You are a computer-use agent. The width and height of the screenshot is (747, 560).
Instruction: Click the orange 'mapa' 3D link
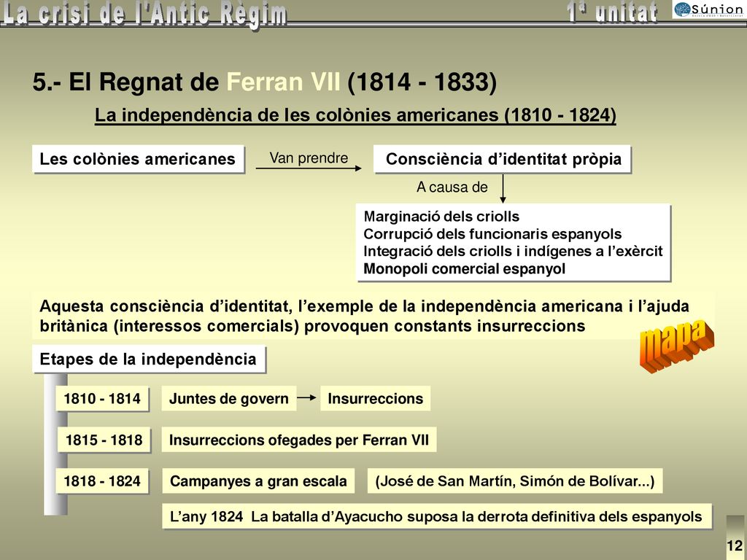[676, 345]
